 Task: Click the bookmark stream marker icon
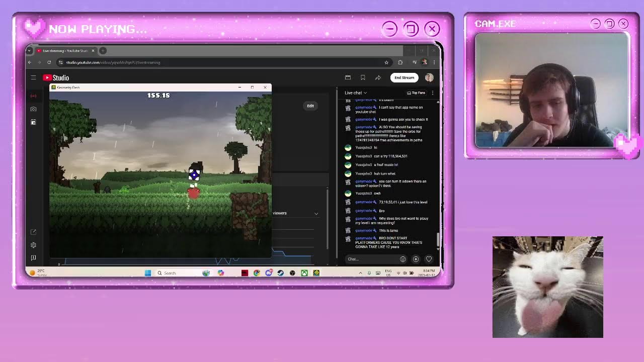pos(363,77)
